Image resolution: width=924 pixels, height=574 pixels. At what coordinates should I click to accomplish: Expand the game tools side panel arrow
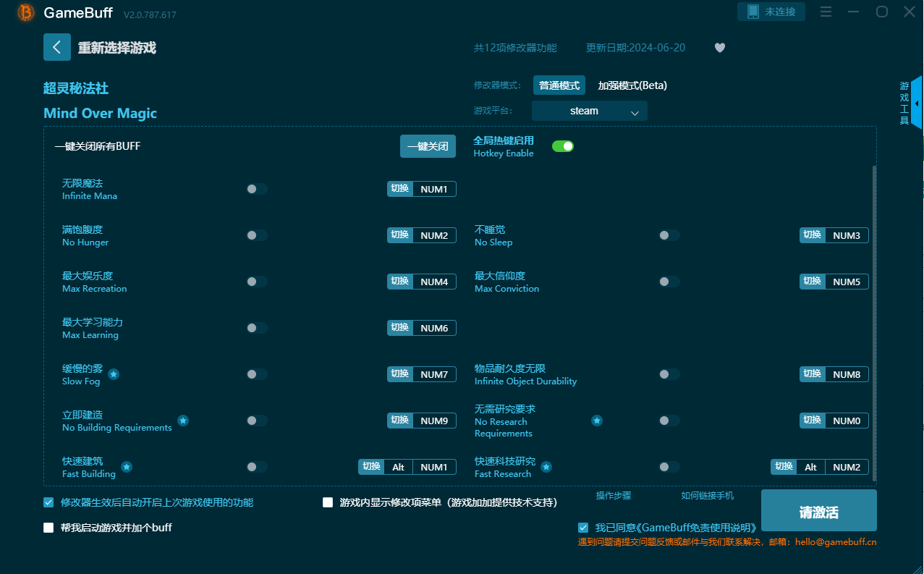(917, 103)
